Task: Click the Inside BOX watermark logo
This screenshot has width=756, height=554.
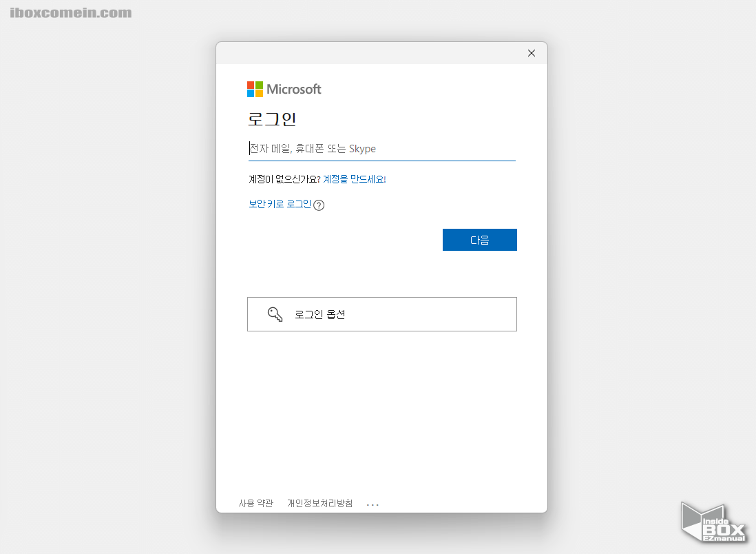Action: coord(713,524)
